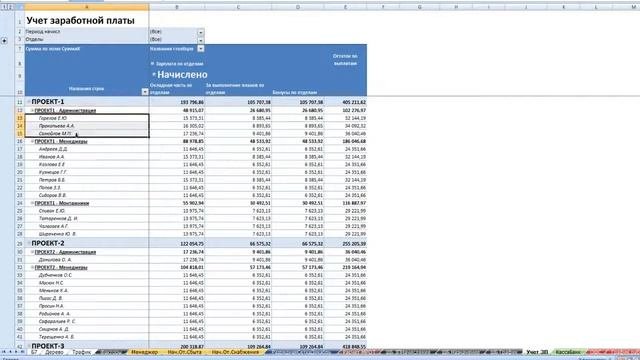
Task: Switch to the Учет ЗП sheet tab
Action: pos(537,352)
